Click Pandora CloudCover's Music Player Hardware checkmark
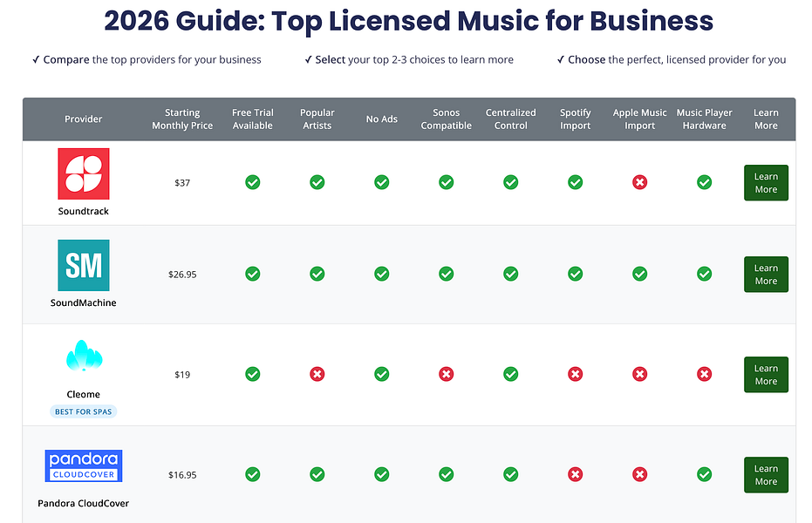Image resolution: width=812 pixels, height=523 pixels. tap(705, 474)
